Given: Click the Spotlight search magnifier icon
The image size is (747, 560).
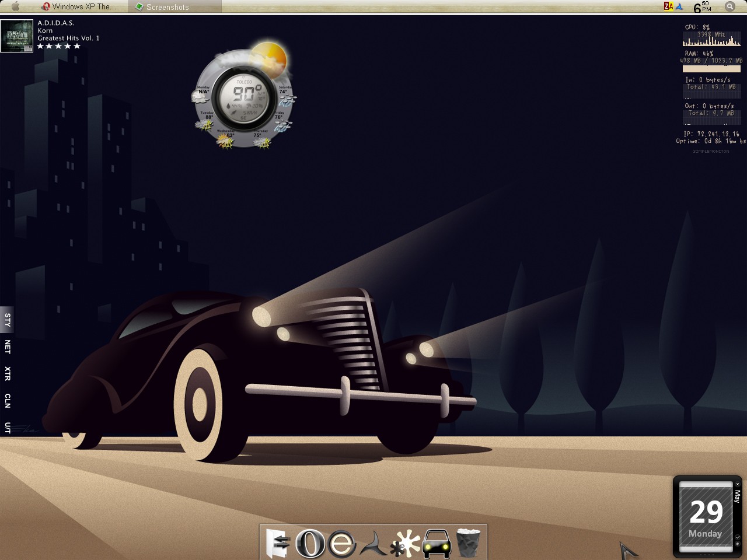Looking at the screenshot, I should (730, 6).
